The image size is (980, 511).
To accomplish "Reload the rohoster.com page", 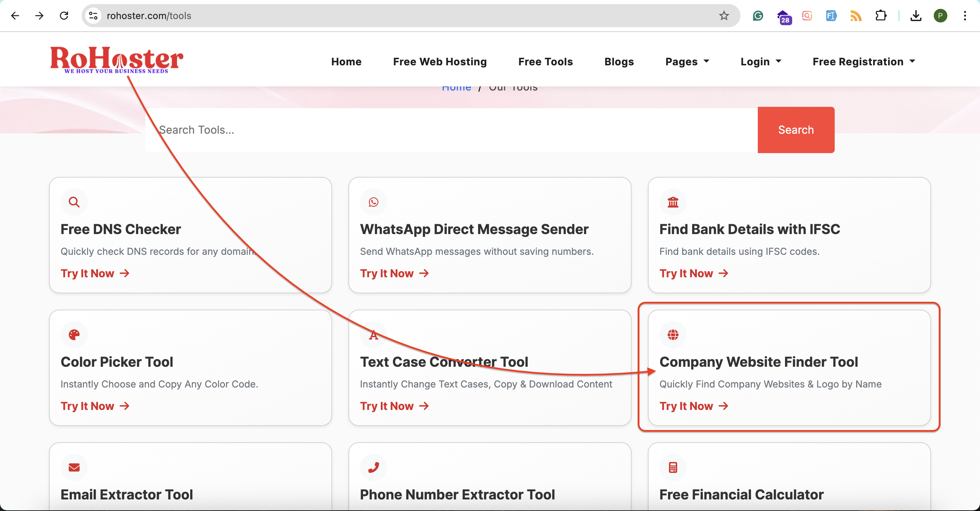I will pyautogui.click(x=64, y=16).
